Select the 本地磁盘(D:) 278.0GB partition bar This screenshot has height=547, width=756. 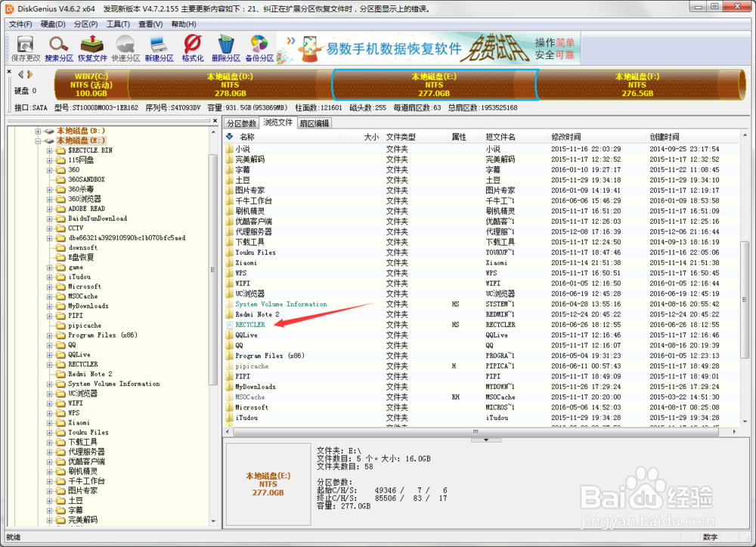coord(230,85)
